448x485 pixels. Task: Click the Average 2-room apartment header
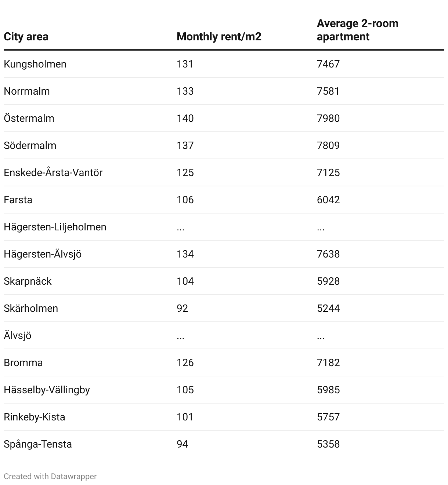point(358,30)
